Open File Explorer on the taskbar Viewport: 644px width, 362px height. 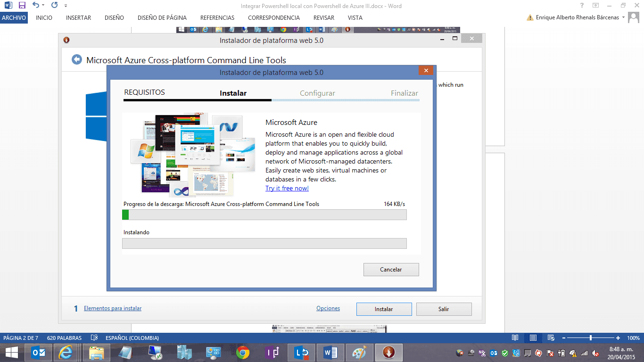point(96,353)
